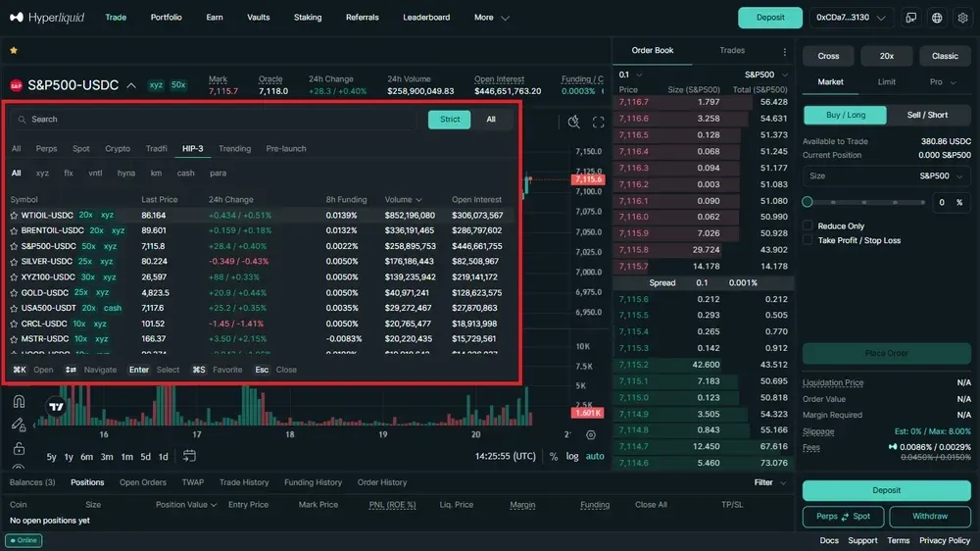Click the Perps Spot transfer button

point(843,517)
